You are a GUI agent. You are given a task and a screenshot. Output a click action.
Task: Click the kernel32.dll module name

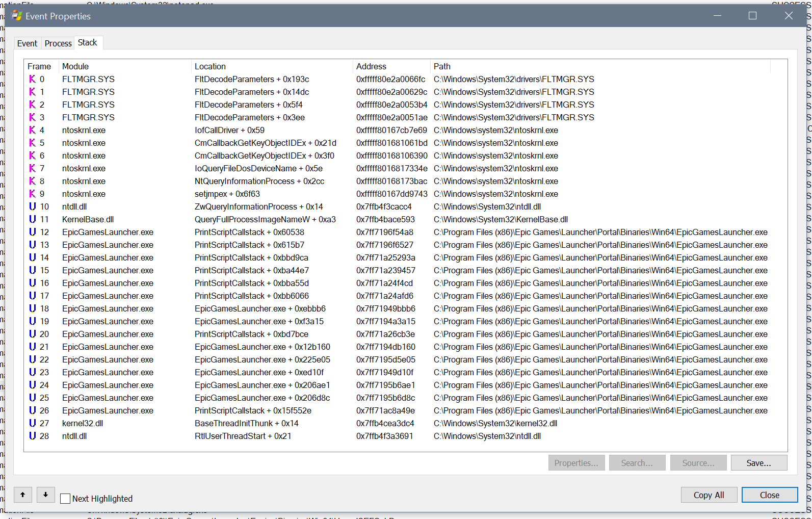[x=83, y=423]
